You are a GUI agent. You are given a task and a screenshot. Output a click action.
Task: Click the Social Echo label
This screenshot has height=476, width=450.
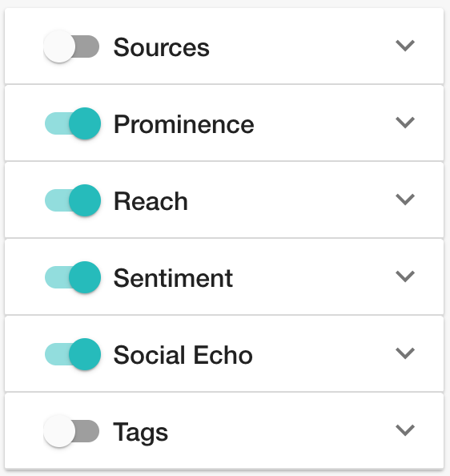pyautogui.click(x=183, y=355)
